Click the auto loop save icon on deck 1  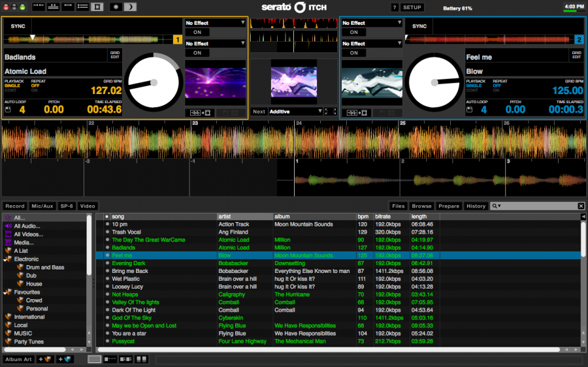(8, 110)
